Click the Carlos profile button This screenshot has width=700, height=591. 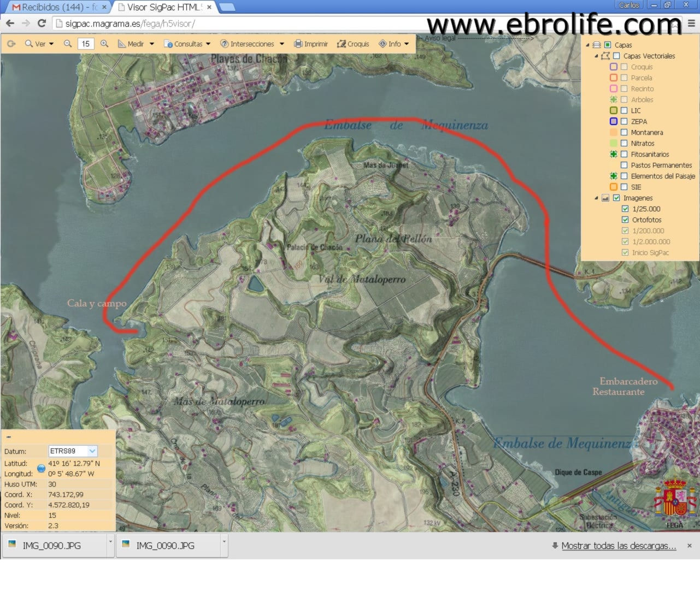point(629,5)
